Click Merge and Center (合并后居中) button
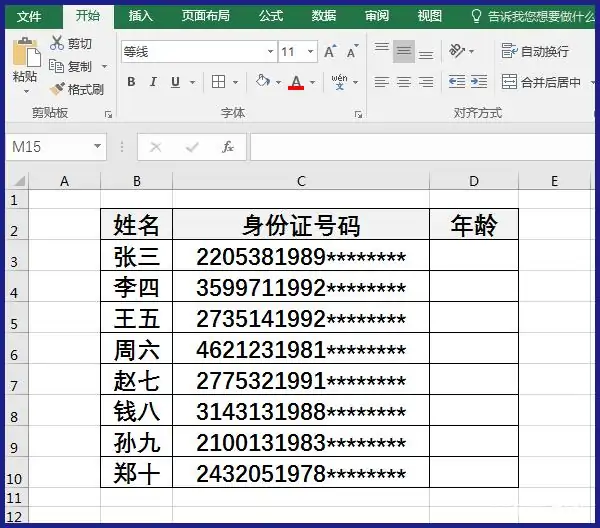 pyautogui.click(x=541, y=82)
